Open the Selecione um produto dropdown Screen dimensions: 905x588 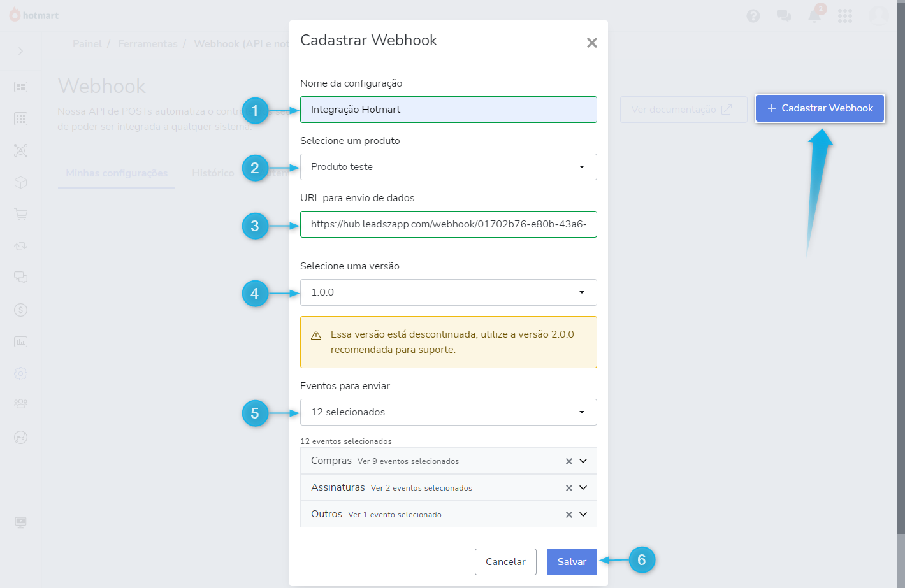(448, 167)
